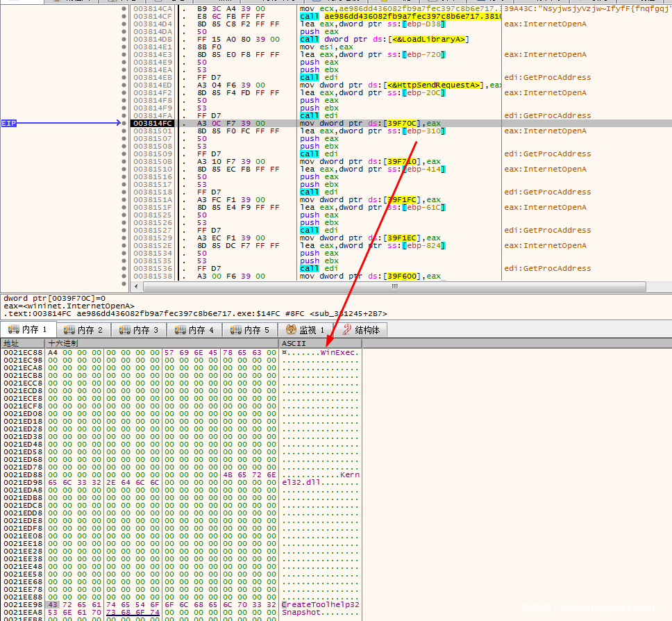Open the 内存 2 dump tab
The width and height of the screenshot is (672, 621).
(x=83, y=330)
